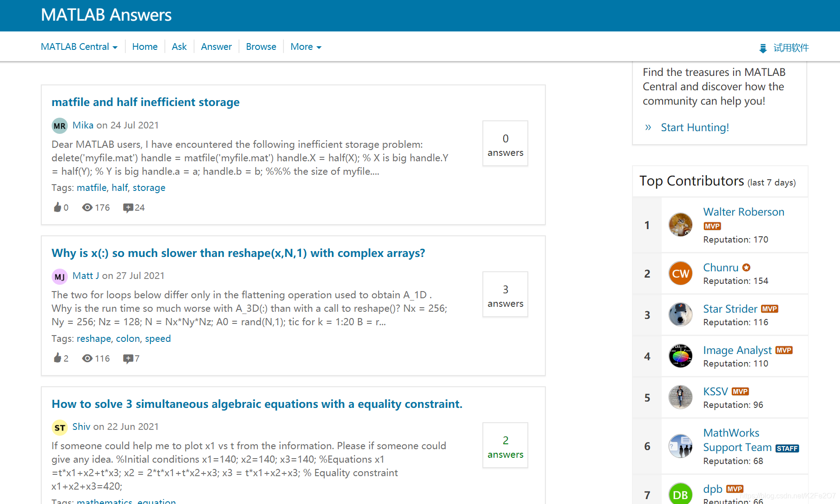The image size is (840, 504).
Task: Click Matt J's MJ avatar badge
Action: pos(60,277)
